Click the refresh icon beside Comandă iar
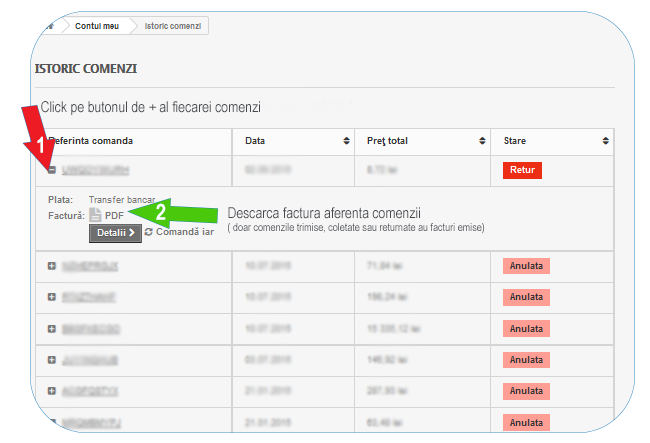Viewport: 650px width, 443px height. click(149, 232)
